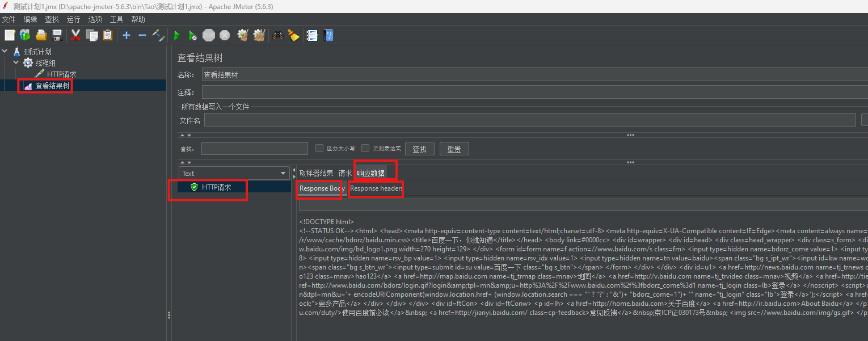Select 查看结果树 in the tree
868x341 pixels.
(x=52, y=86)
